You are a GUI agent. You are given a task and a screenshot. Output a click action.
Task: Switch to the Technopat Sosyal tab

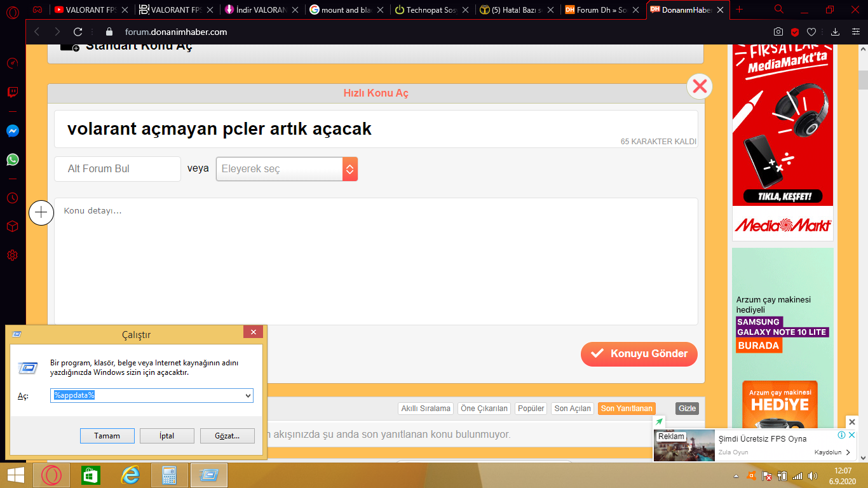click(x=431, y=10)
